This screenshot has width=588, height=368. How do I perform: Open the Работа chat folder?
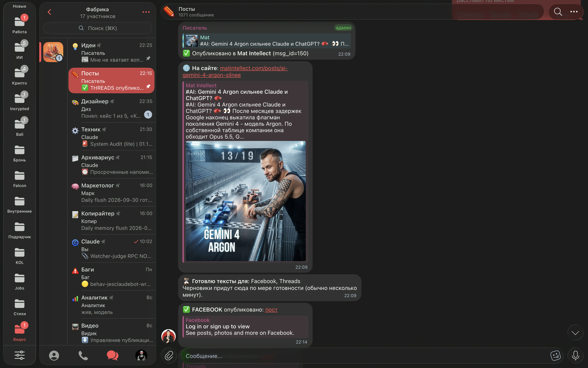pyautogui.click(x=20, y=24)
